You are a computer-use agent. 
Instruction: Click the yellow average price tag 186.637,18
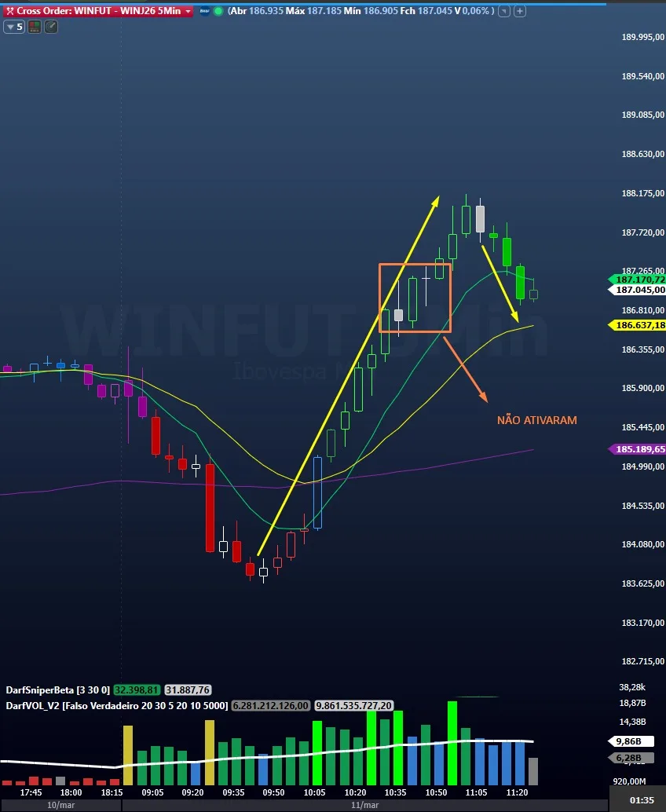[x=637, y=325]
